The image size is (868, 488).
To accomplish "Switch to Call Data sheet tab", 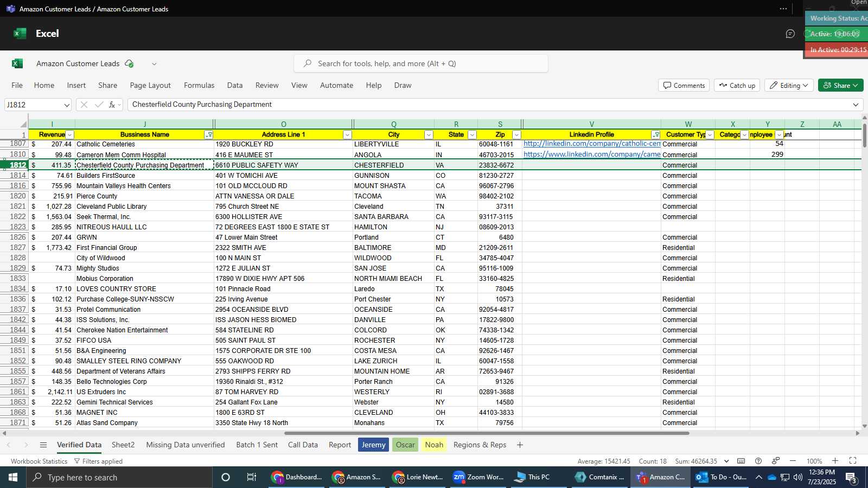I will pos(303,445).
